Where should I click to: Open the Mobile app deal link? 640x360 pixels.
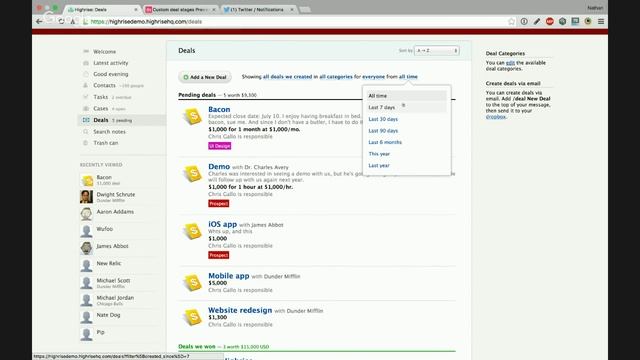pos(229,276)
